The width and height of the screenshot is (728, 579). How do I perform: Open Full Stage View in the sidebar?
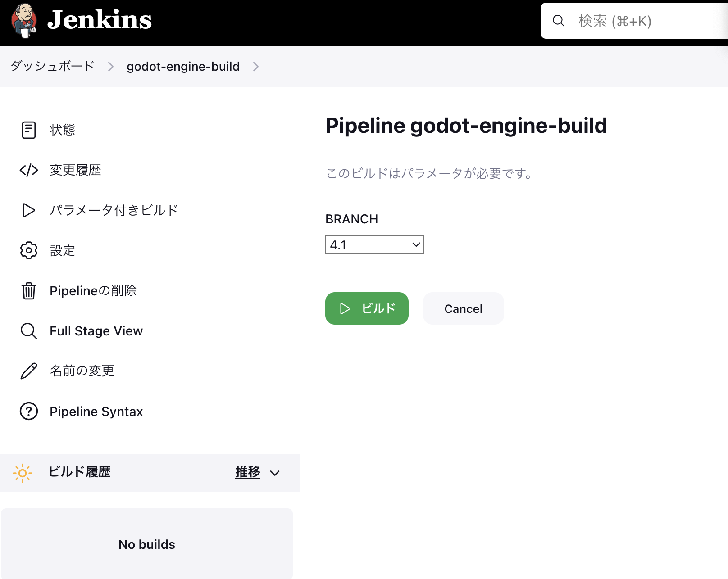tap(96, 331)
